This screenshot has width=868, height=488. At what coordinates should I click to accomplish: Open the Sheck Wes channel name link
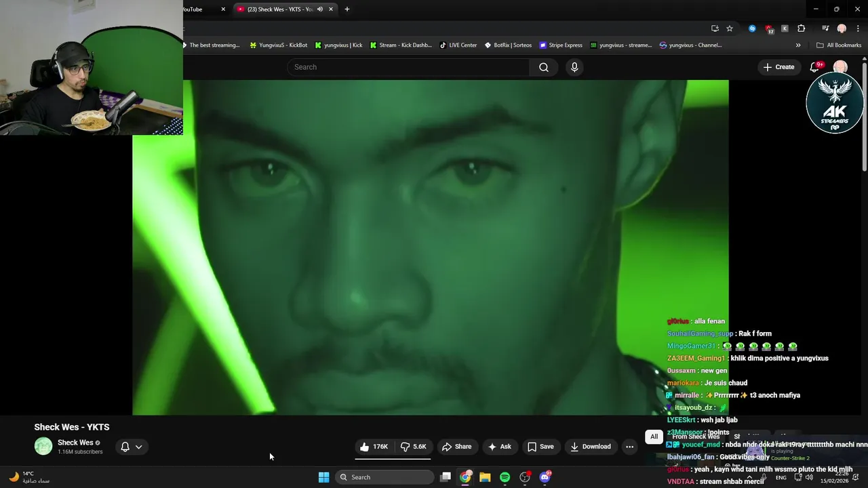pyautogui.click(x=75, y=443)
